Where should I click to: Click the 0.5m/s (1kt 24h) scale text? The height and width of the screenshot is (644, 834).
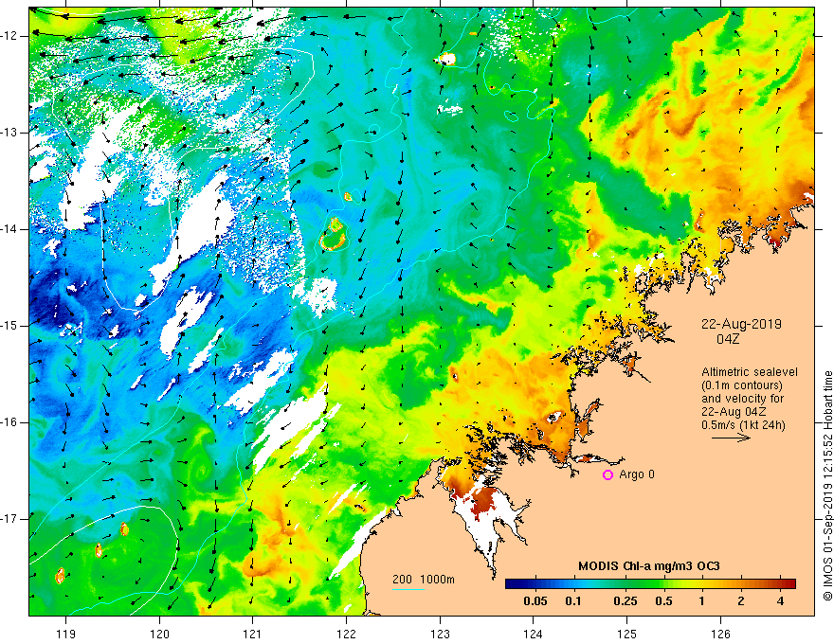743,425
